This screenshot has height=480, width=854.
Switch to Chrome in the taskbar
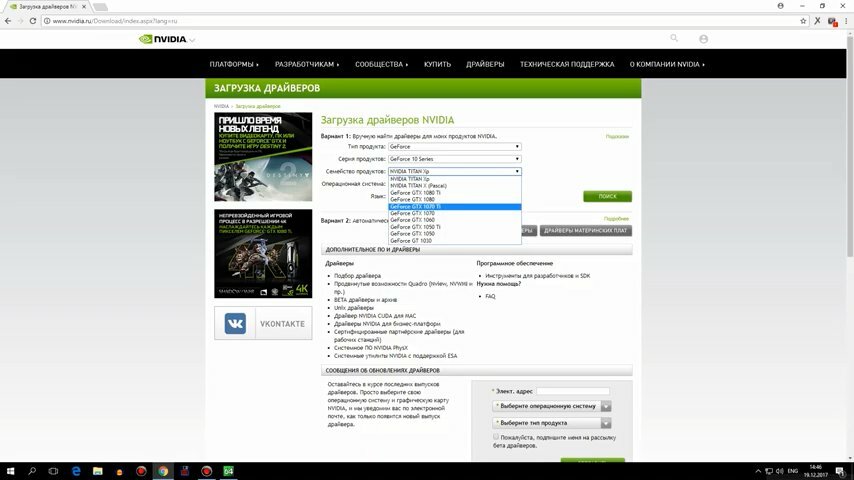click(163, 471)
